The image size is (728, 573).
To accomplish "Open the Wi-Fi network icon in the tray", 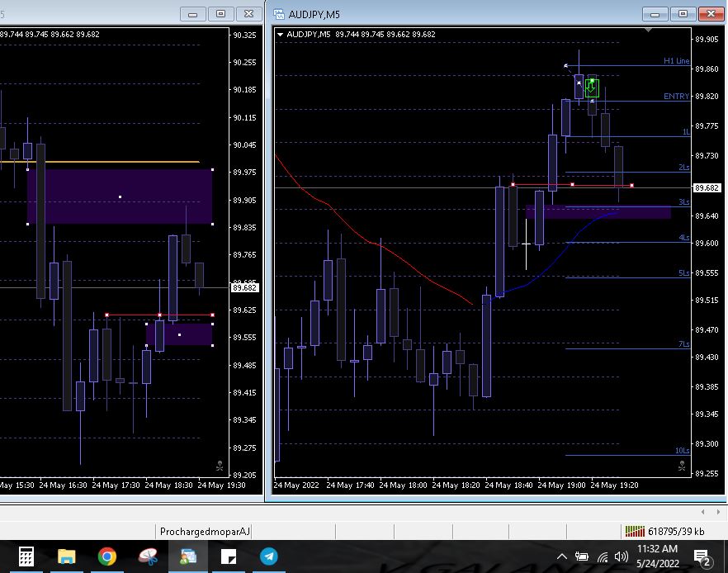I will [x=603, y=556].
